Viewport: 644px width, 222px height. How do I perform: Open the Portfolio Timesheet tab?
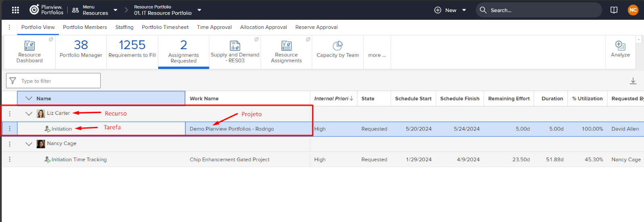[165, 27]
